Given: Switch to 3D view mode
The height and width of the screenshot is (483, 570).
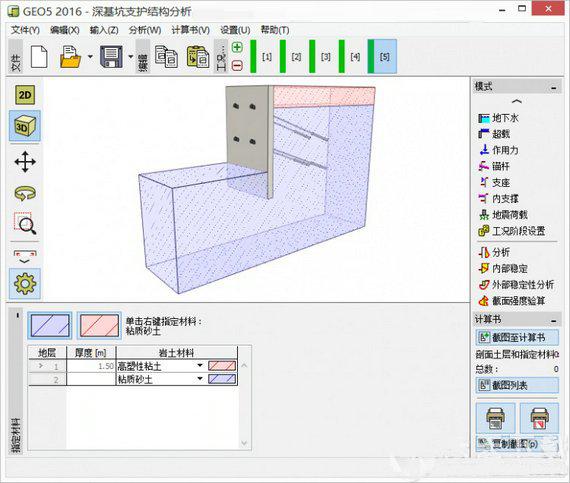Looking at the screenshot, I should (25, 126).
